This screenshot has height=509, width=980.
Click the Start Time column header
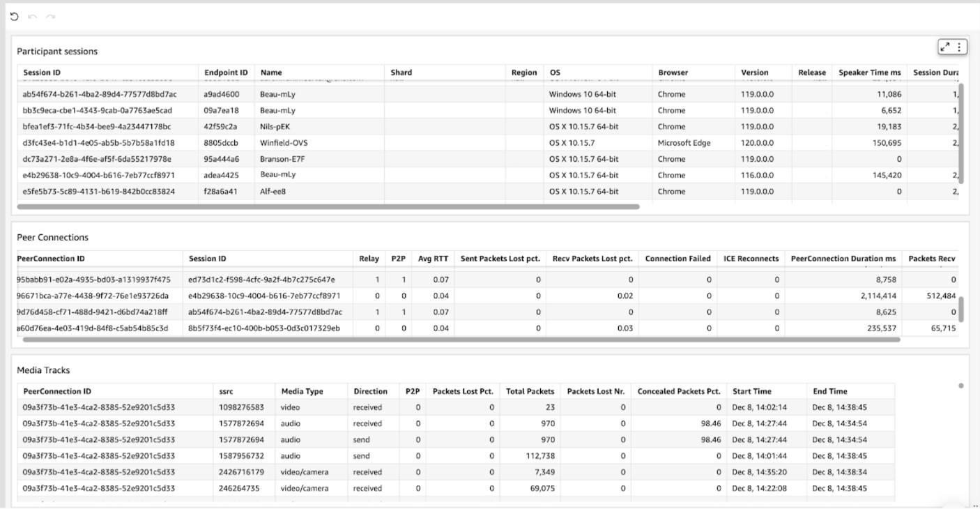[752, 391]
